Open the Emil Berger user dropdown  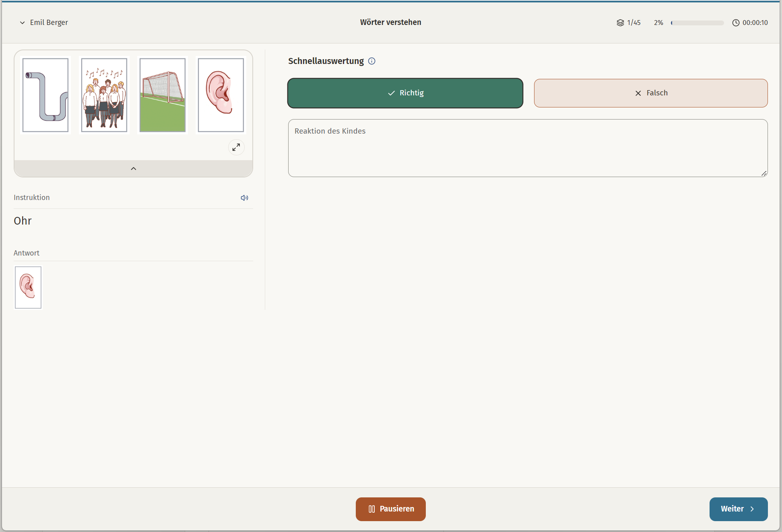point(44,23)
